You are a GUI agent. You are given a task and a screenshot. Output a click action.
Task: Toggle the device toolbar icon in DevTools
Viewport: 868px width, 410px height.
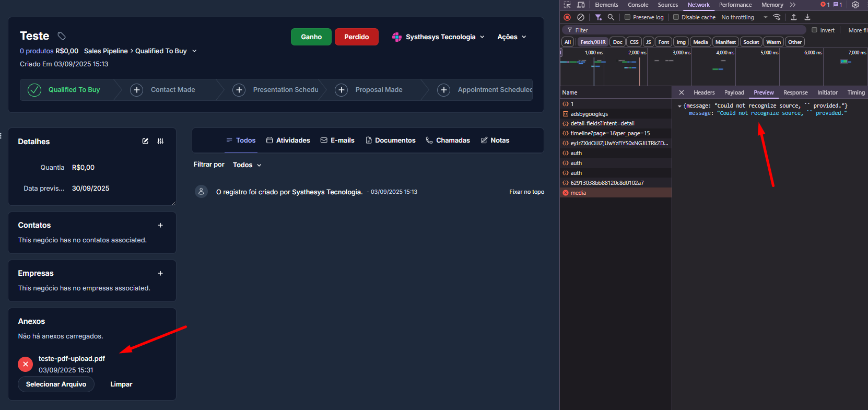(x=581, y=5)
